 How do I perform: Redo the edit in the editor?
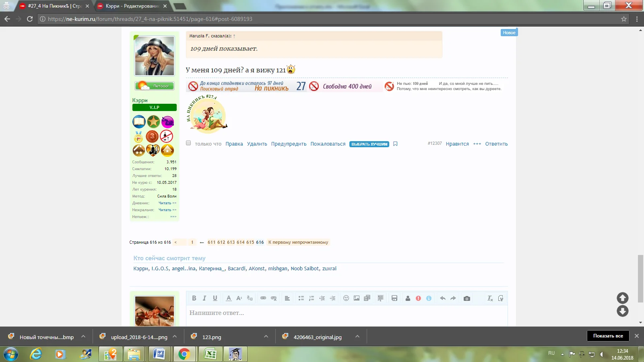pos(453,298)
